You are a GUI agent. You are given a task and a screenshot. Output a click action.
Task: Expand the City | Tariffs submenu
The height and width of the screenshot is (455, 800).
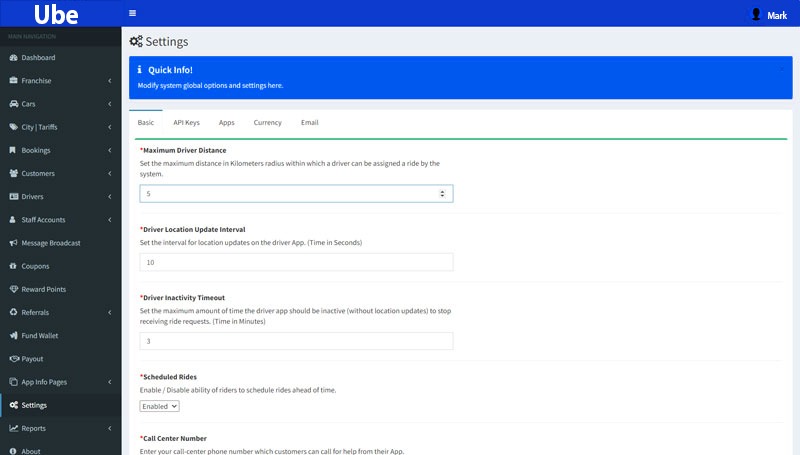[x=109, y=127]
